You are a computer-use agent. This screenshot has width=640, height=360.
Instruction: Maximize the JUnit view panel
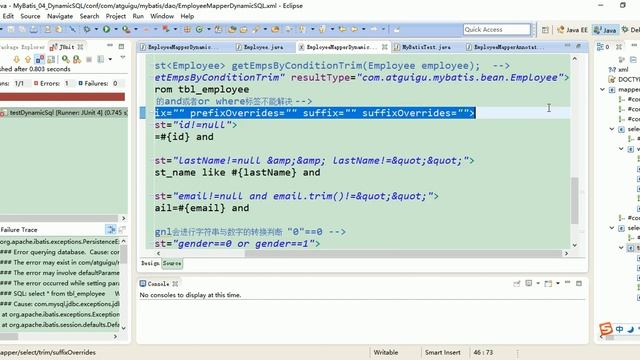point(121,47)
